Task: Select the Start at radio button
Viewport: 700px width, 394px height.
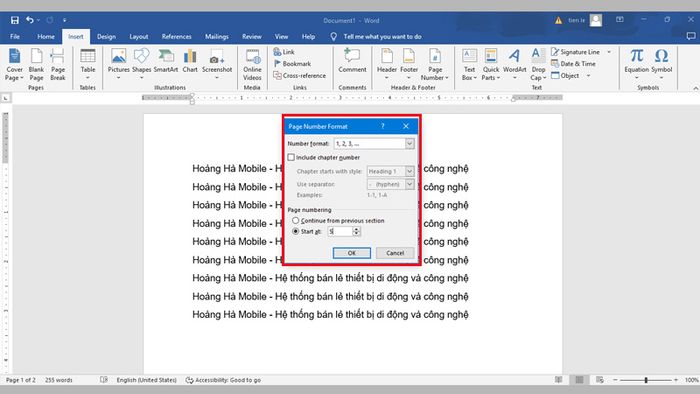Action: point(296,231)
